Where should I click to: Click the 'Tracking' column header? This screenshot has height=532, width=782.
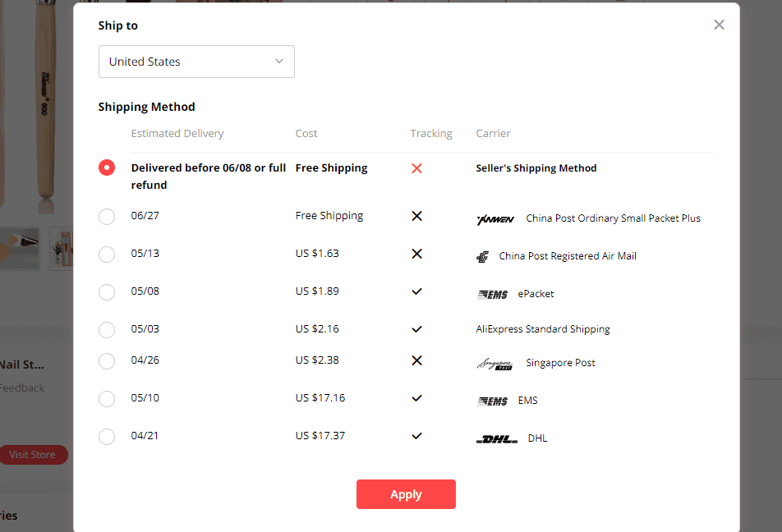coord(431,134)
